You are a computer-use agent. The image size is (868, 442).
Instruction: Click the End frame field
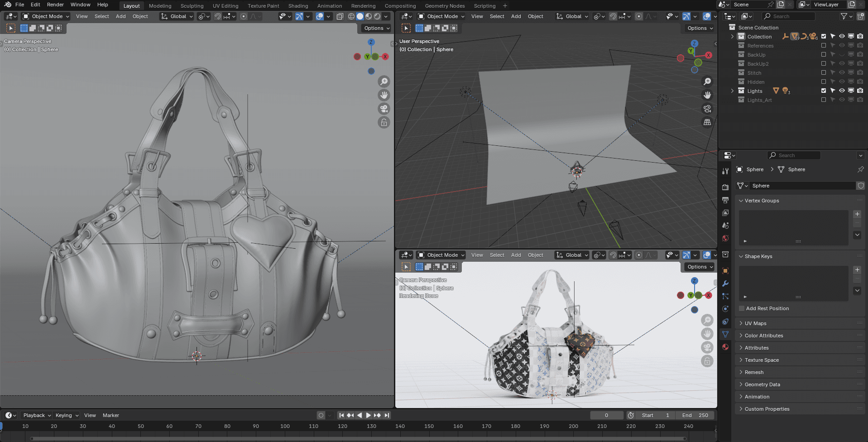tap(695, 415)
